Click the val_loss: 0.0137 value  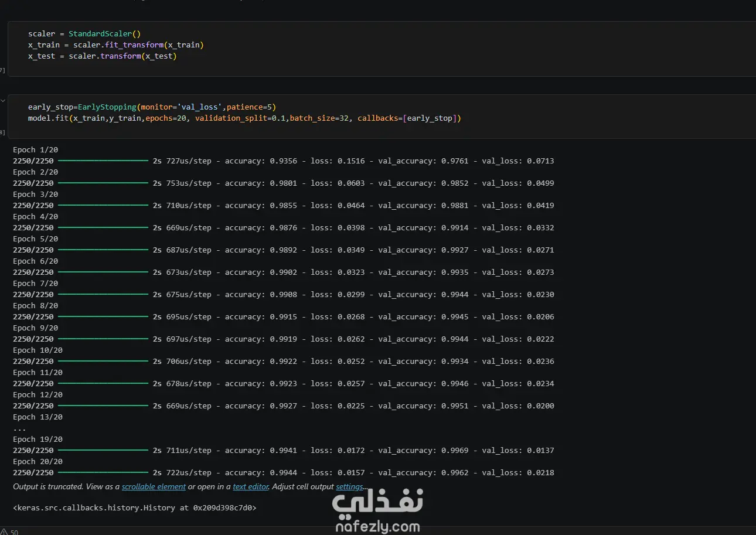point(517,451)
